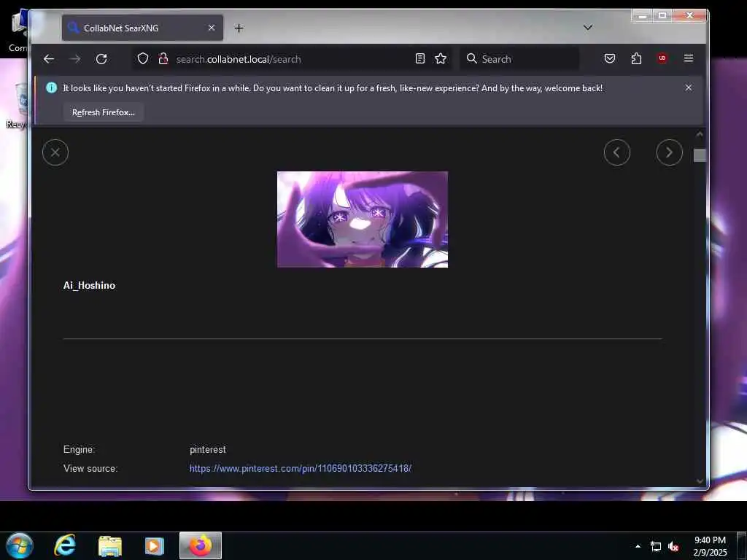Image resolution: width=747 pixels, height=560 pixels.
Task: Maximize the Firefox window
Action: tap(662, 16)
